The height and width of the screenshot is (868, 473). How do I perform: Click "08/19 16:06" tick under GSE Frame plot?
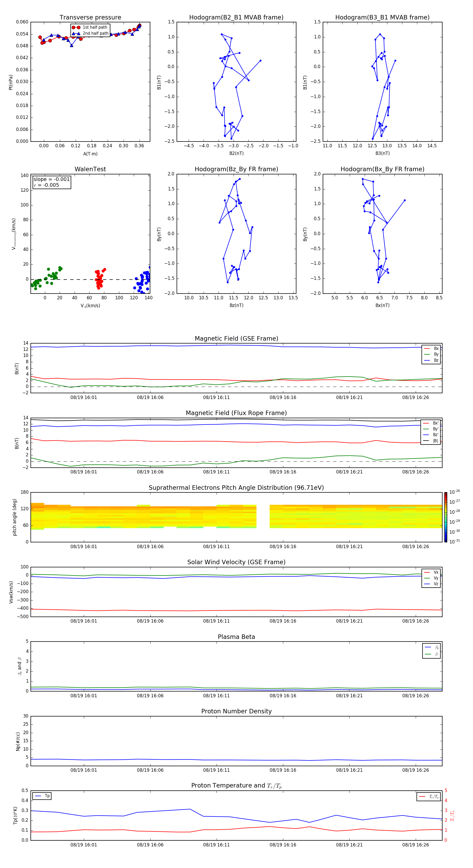pos(150,398)
